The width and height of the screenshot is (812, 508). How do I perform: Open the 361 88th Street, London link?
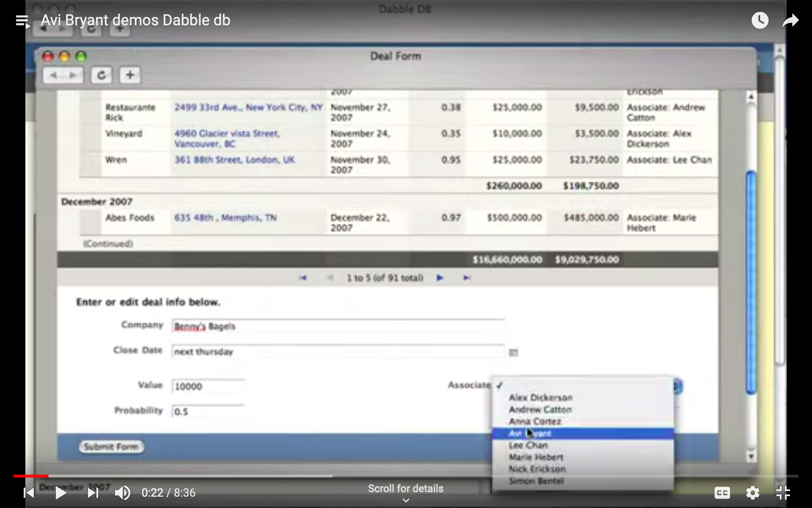(235, 160)
